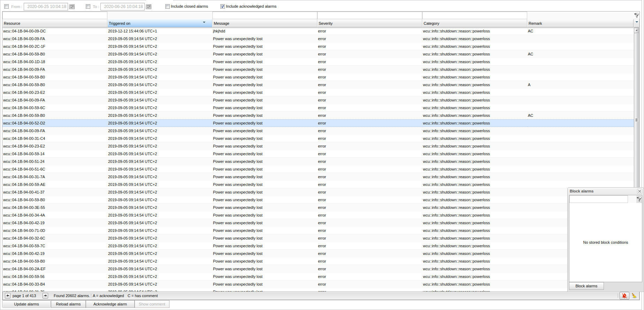
Task: Click the main table filter funnel icon
Action: [636, 15]
